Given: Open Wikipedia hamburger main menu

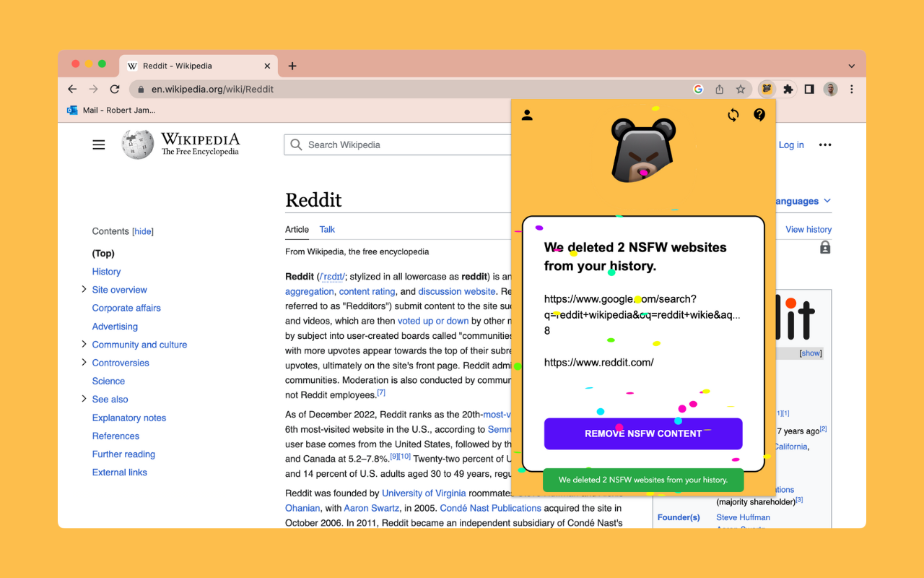Looking at the screenshot, I should pyautogui.click(x=99, y=144).
